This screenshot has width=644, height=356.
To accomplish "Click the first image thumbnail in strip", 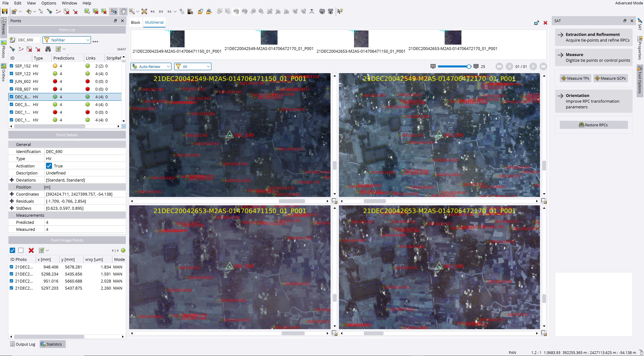I will point(177,39).
